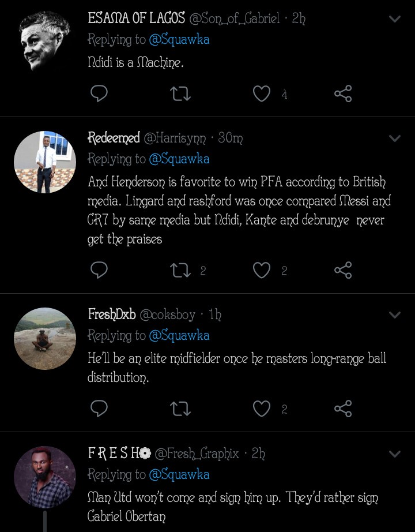This screenshot has height=532, width=415.
Task: Share the ESAMA OF LAGOS tweet
Action: click(x=343, y=93)
